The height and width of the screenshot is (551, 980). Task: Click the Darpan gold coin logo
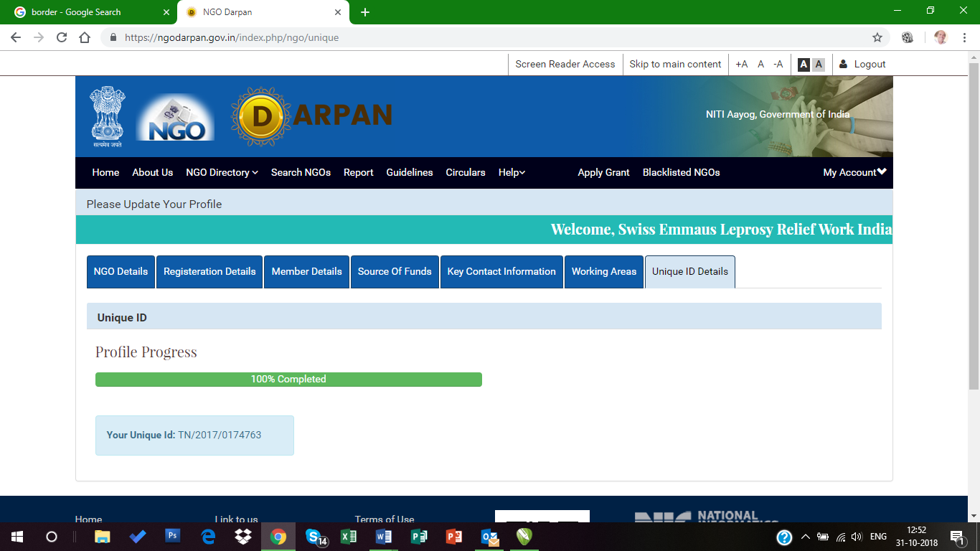262,116
